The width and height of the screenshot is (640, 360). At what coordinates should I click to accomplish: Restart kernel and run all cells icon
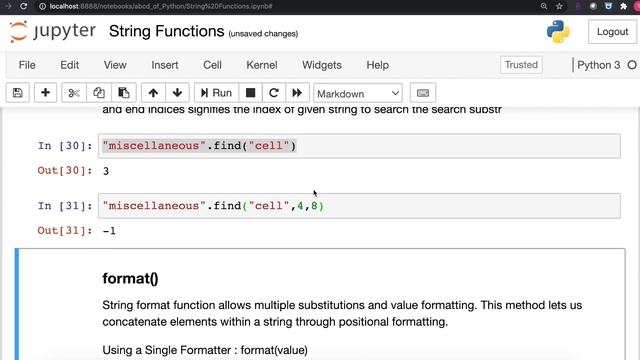pos(297,93)
